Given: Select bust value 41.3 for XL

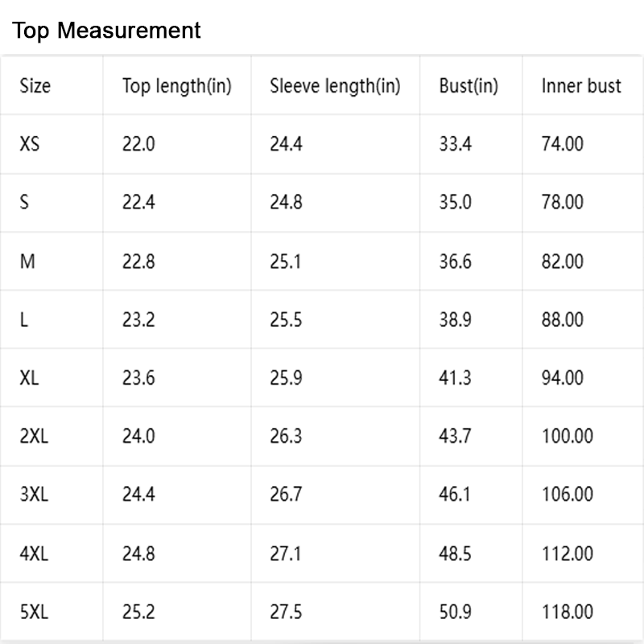Looking at the screenshot, I should (455, 378).
